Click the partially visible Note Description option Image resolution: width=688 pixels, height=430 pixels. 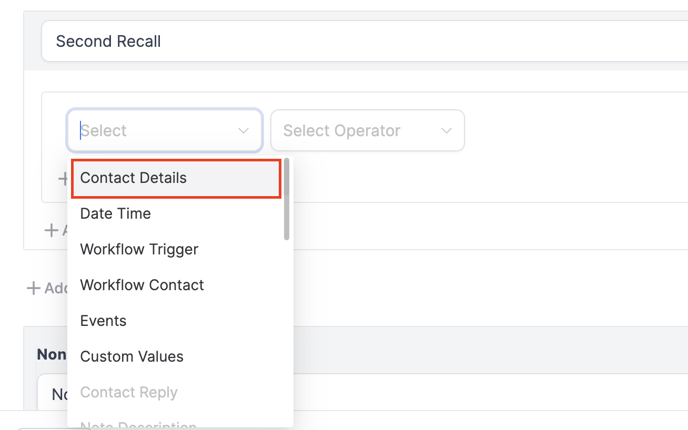pos(138,424)
